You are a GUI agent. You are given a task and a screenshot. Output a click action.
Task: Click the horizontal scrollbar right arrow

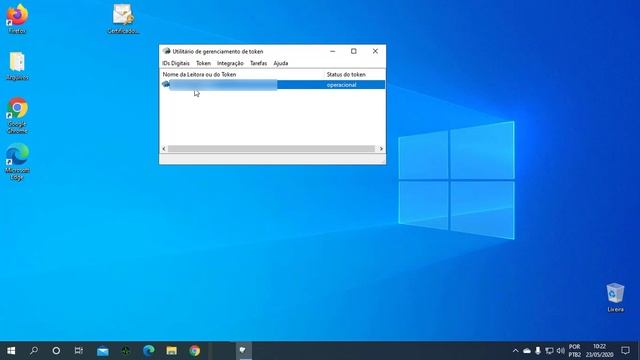click(381, 149)
